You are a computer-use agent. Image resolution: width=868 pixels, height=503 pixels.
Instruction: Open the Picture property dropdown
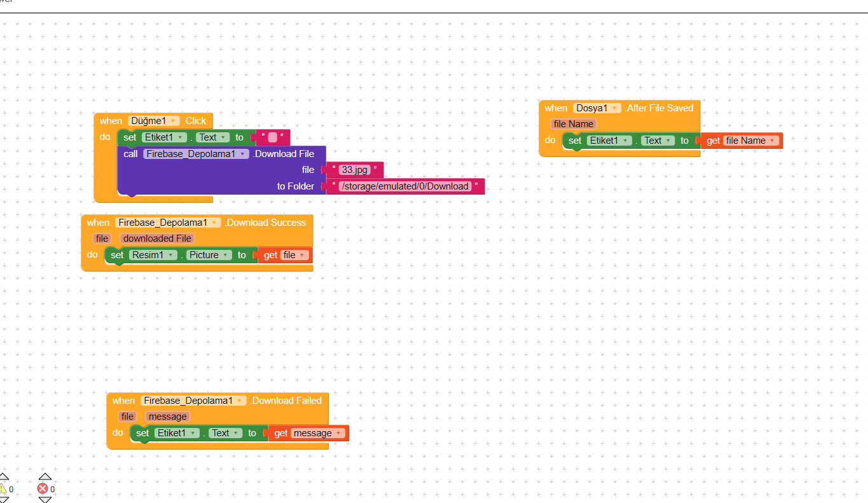[x=209, y=255]
